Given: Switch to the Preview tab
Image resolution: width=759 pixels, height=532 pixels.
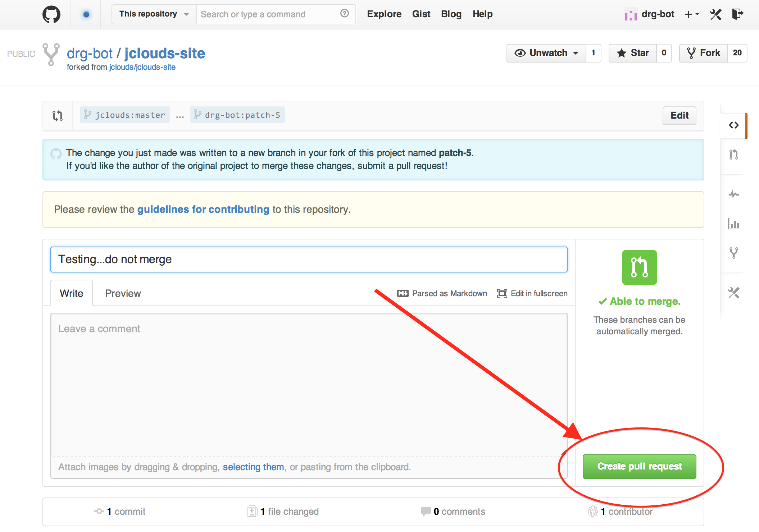Looking at the screenshot, I should click(x=123, y=293).
